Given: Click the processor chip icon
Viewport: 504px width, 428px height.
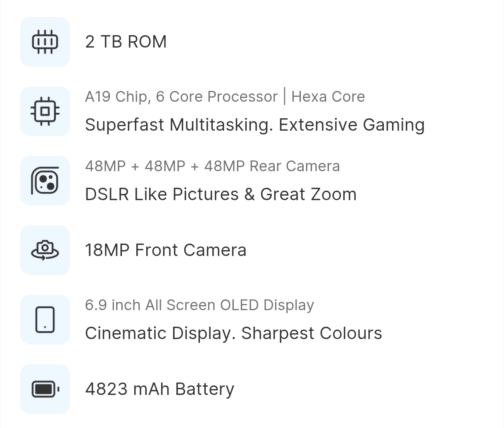Looking at the screenshot, I should point(45,111).
